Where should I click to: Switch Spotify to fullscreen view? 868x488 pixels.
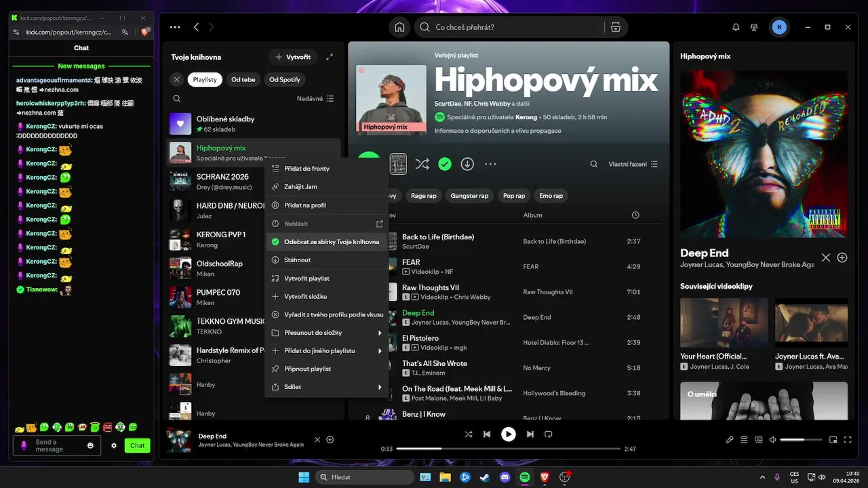click(x=848, y=440)
